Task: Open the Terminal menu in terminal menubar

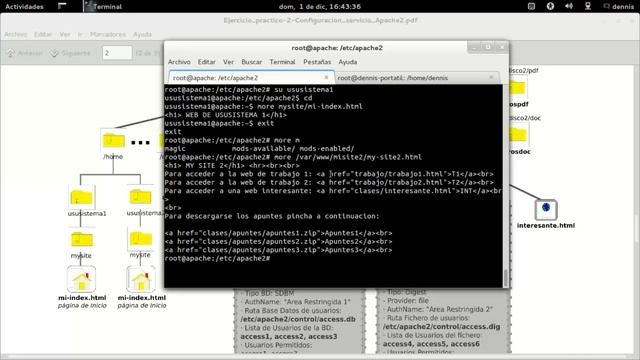Action: [x=282, y=62]
